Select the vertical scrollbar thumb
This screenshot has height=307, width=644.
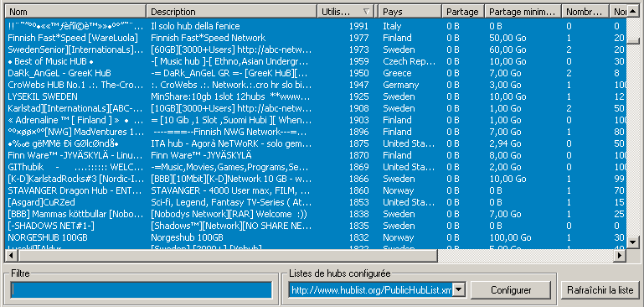[633, 40]
